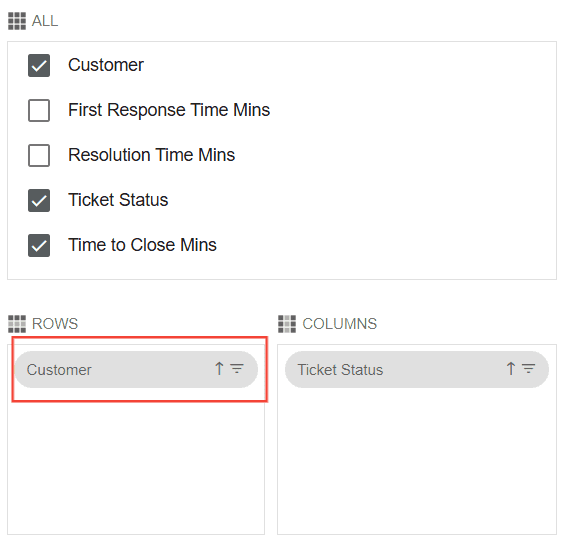Click the Time to Close Mins label

point(142,245)
